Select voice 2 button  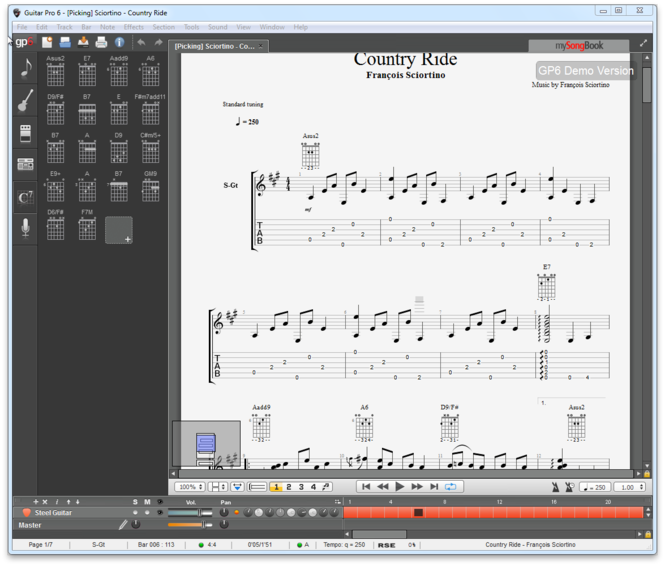click(289, 487)
